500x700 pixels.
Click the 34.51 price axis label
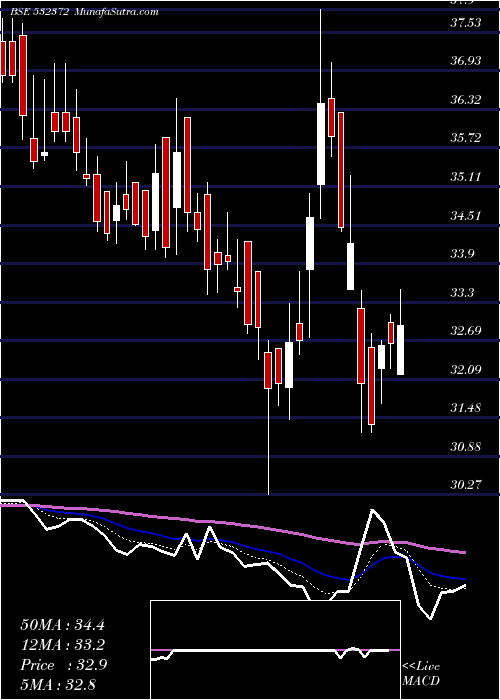pyautogui.click(x=466, y=215)
